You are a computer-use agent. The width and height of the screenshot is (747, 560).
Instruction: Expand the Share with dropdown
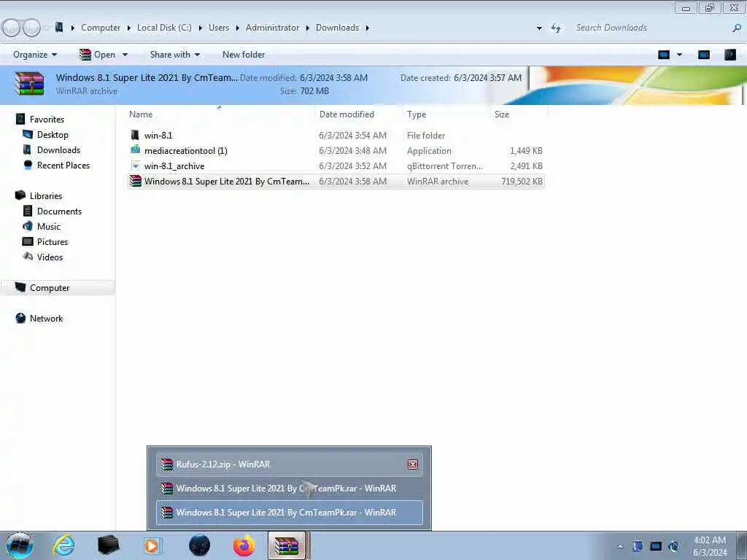[x=175, y=55]
